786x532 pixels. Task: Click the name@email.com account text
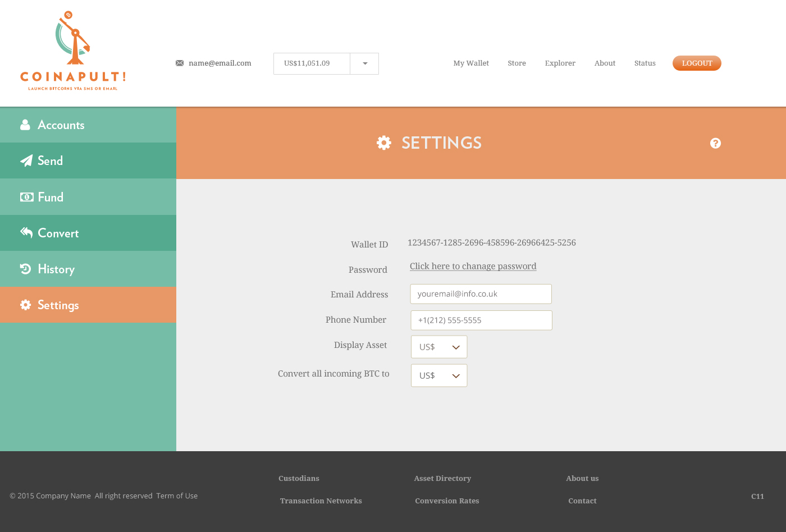tap(220, 63)
